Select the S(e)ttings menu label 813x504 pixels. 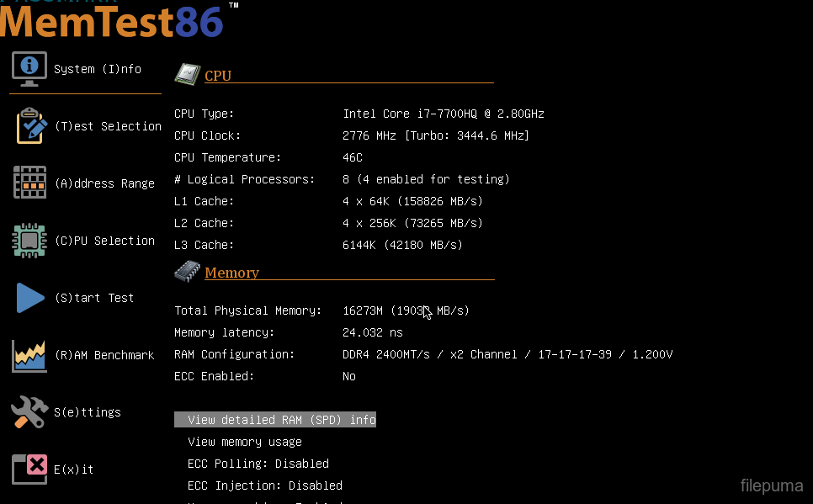click(x=88, y=412)
